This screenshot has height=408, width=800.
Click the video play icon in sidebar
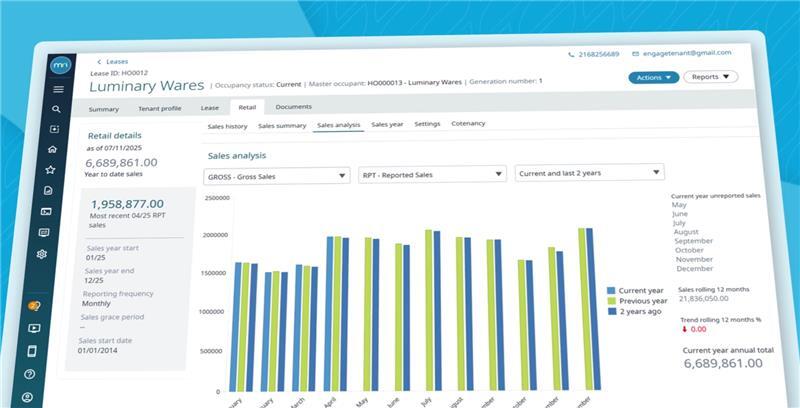point(34,328)
